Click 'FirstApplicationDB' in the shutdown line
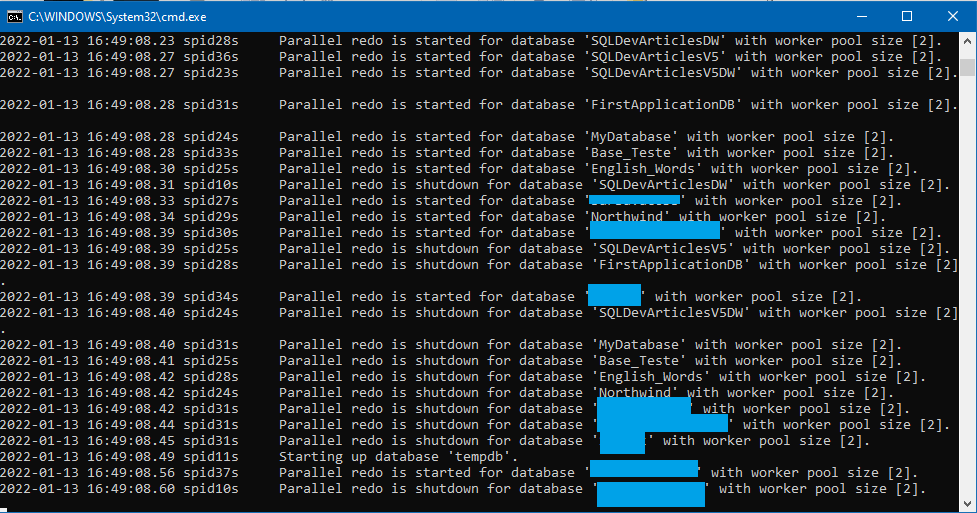 tap(672, 265)
